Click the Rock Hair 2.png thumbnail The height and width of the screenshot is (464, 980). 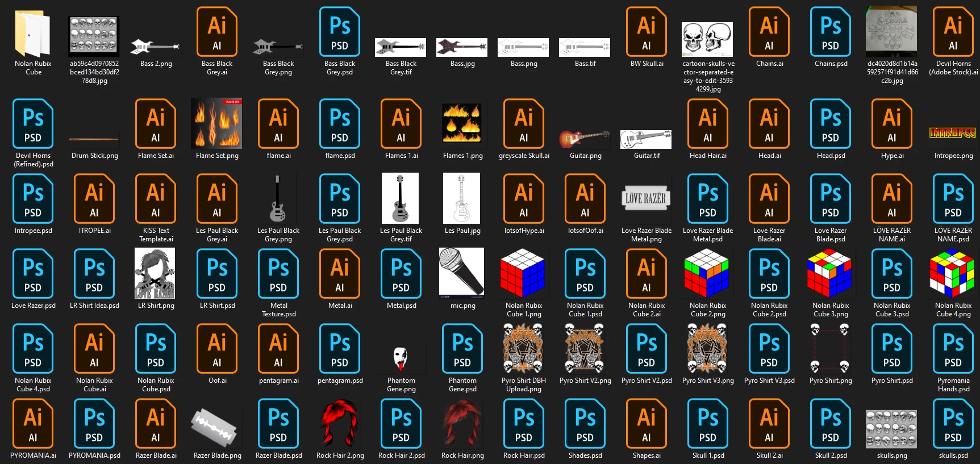(x=340, y=423)
